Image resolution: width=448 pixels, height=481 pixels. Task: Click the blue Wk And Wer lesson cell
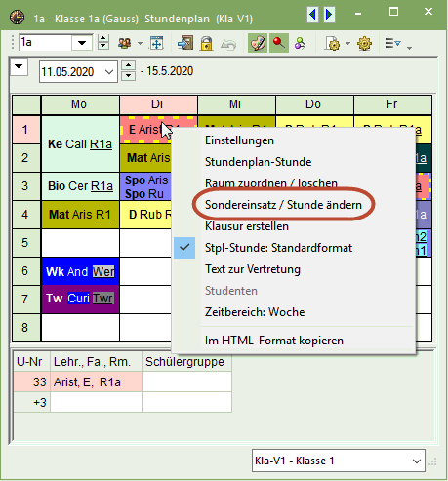[80, 271]
